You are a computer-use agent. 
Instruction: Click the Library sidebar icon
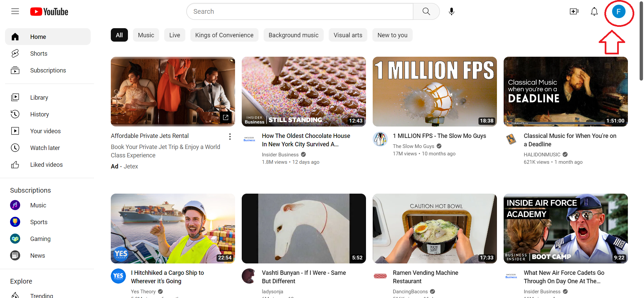pos(15,97)
